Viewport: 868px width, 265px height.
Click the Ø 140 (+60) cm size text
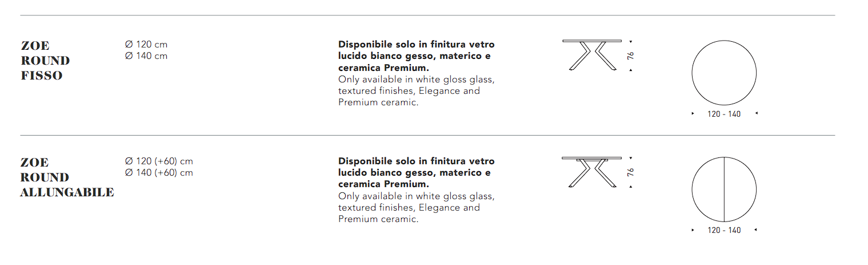[159, 173]
